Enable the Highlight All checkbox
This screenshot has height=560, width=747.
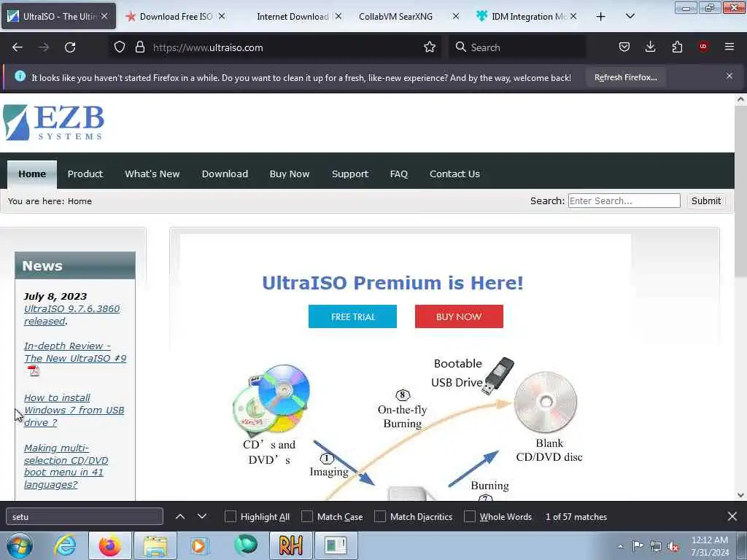230,517
